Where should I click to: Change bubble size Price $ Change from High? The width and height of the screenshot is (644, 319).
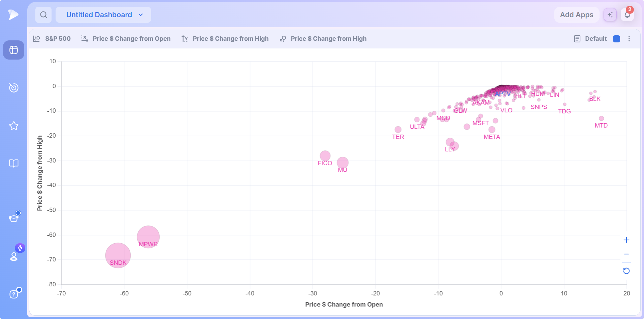point(323,39)
